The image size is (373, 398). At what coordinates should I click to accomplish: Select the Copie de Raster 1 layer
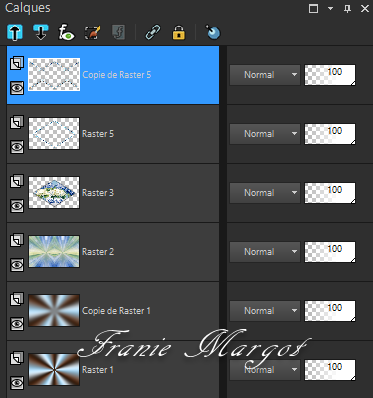click(x=113, y=311)
